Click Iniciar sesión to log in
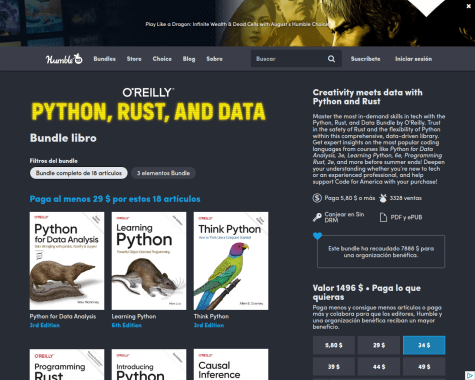The height and width of the screenshot is (380, 475). pos(413,59)
